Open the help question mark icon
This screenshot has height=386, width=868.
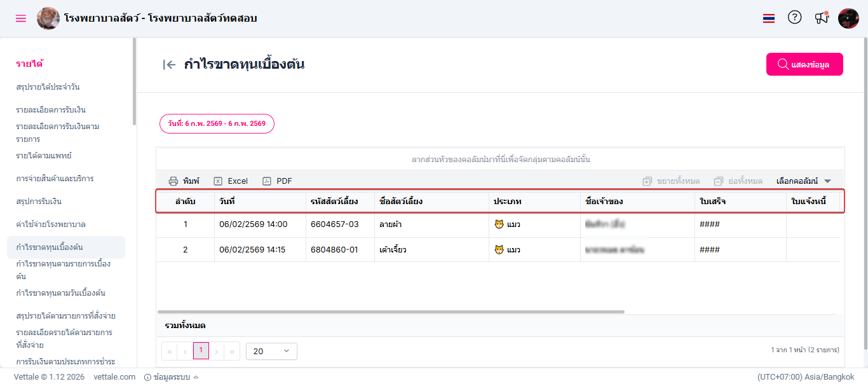(794, 18)
